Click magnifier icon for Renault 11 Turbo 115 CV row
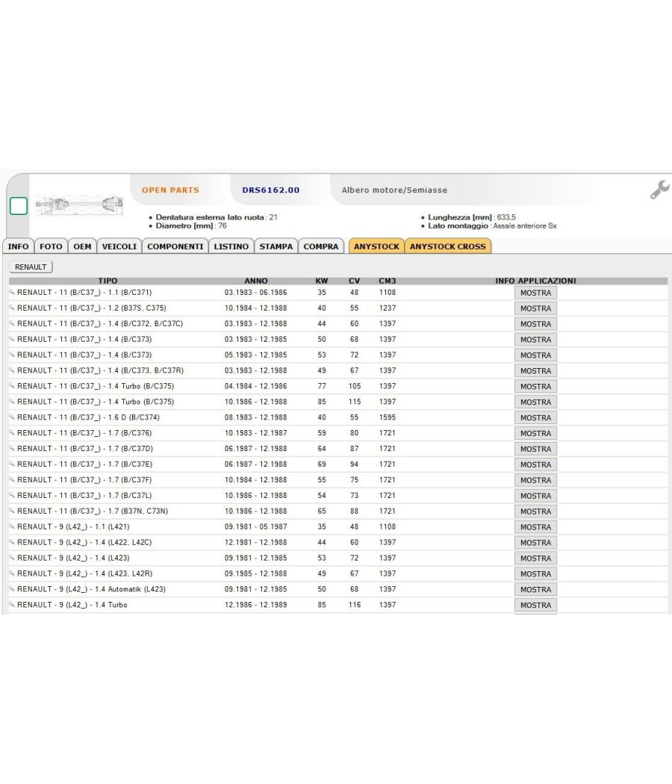The image size is (672, 784). (x=11, y=401)
